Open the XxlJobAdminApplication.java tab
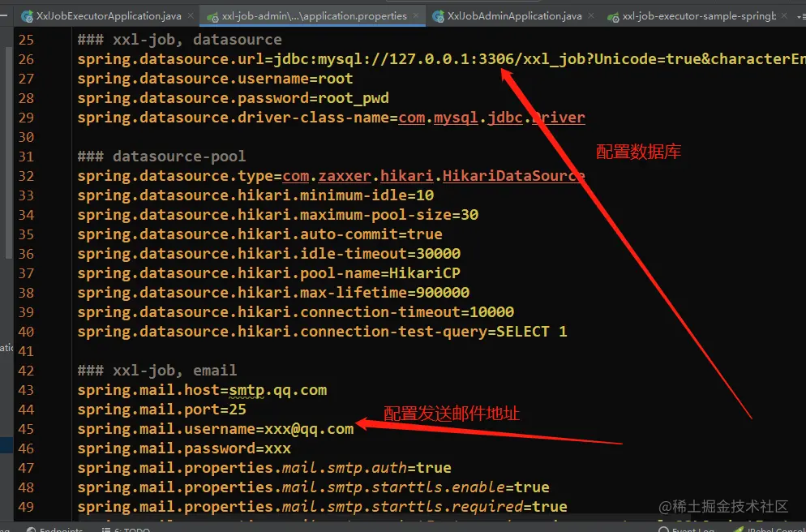Image resolution: width=806 pixels, height=532 pixels. [515, 16]
